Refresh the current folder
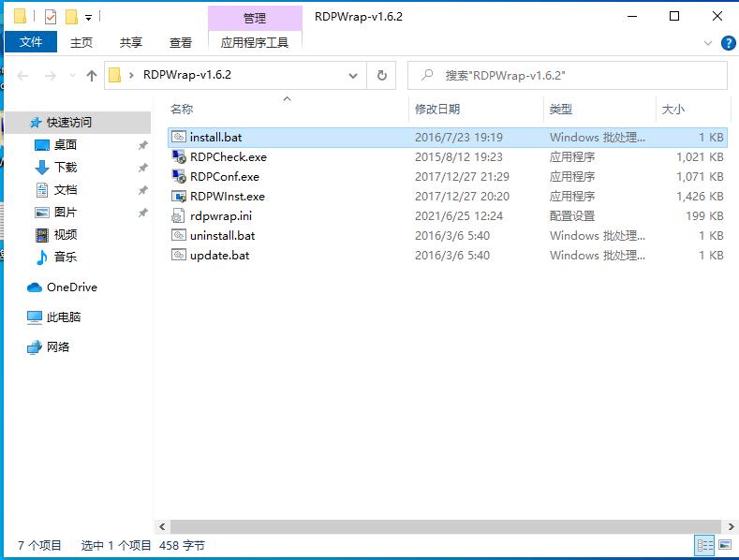Screen dimensions: 739x560 click(381, 76)
